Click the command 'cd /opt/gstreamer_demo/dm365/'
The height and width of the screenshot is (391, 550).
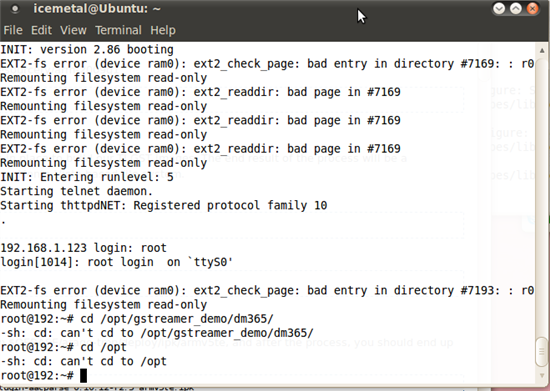[177, 319]
